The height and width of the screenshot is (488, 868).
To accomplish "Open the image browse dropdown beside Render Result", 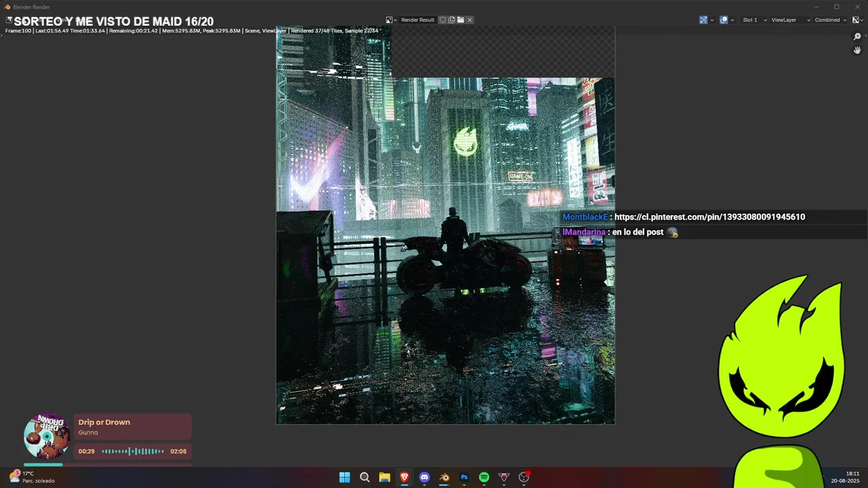I will coord(391,20).
